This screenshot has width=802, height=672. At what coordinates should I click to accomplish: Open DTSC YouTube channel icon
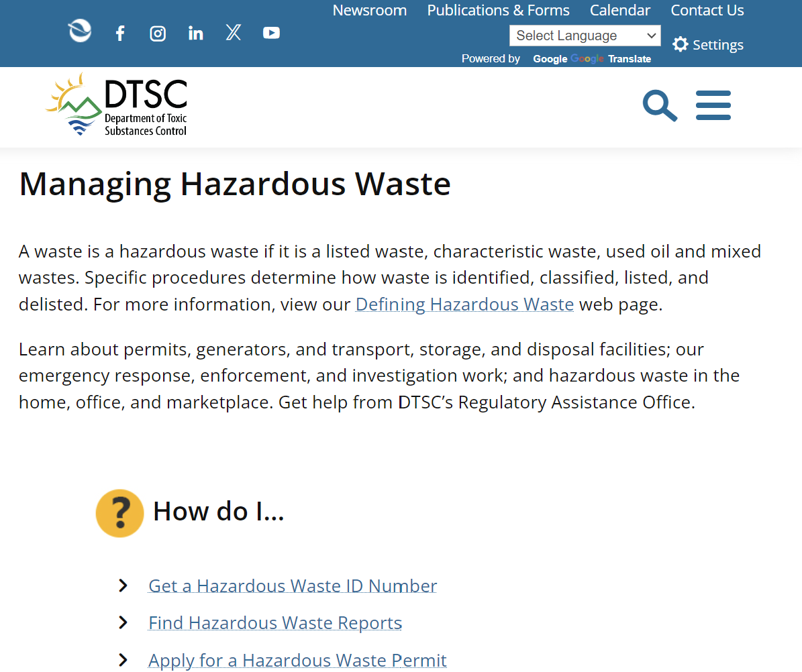click(271, 33)
